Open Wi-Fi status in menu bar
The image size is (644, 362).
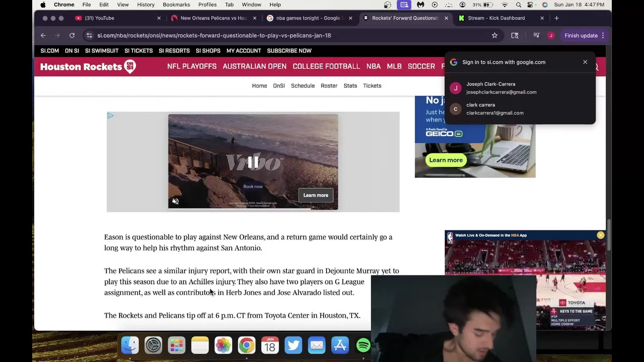pyautogui.click(x=505, y=5)
